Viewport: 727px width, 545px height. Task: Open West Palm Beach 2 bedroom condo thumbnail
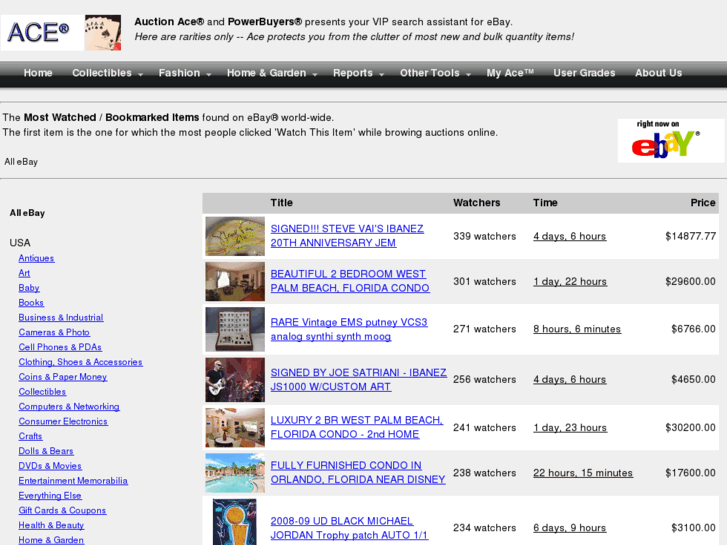click(x=235, y=282)
